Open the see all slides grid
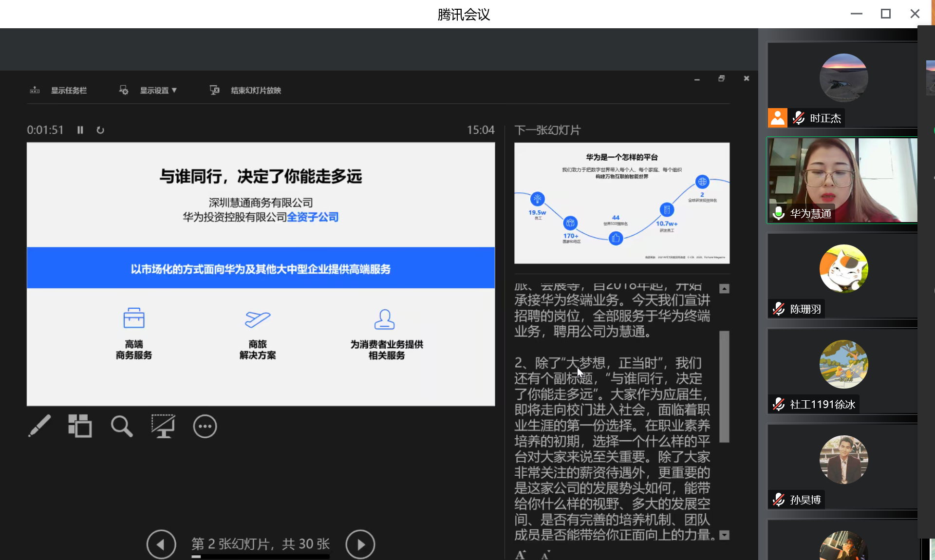The height and width of the screenshot is (560, 935). click(x=80, y=426)
